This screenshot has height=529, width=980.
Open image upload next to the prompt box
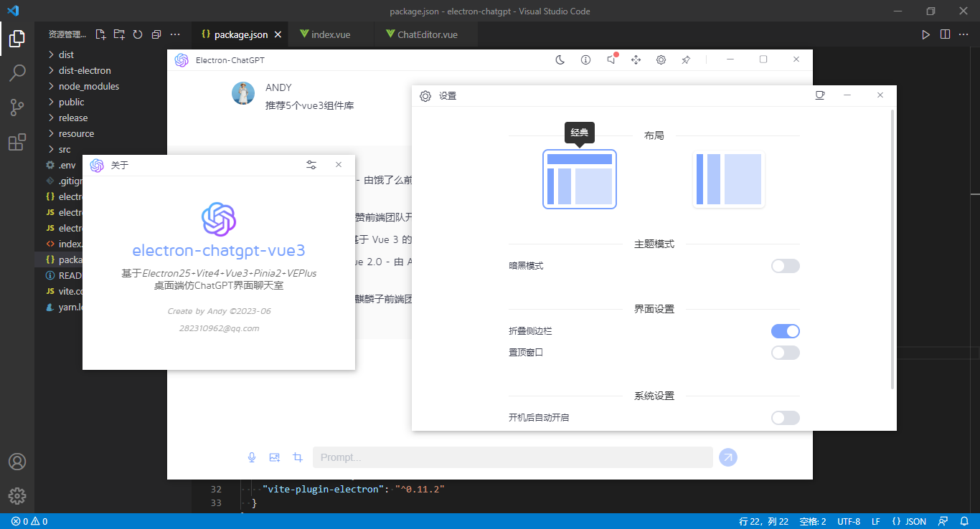275,457
